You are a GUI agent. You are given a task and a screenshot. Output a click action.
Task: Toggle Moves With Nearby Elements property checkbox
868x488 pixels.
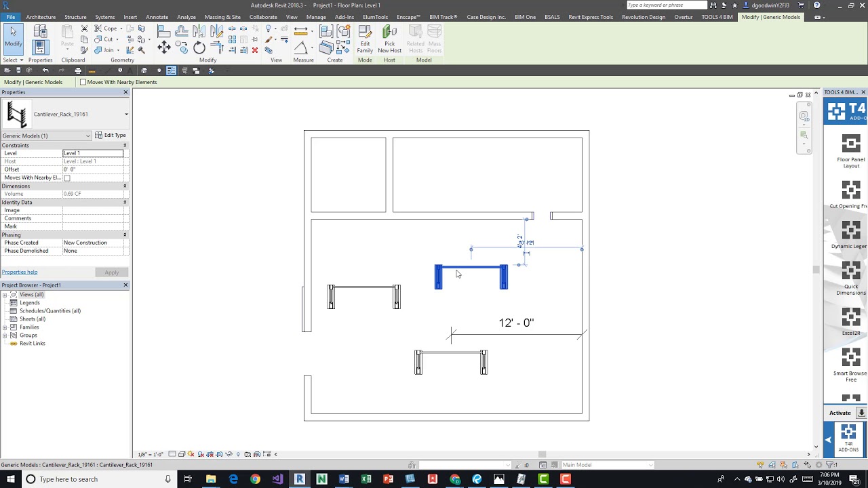click(x=66, y=178)
